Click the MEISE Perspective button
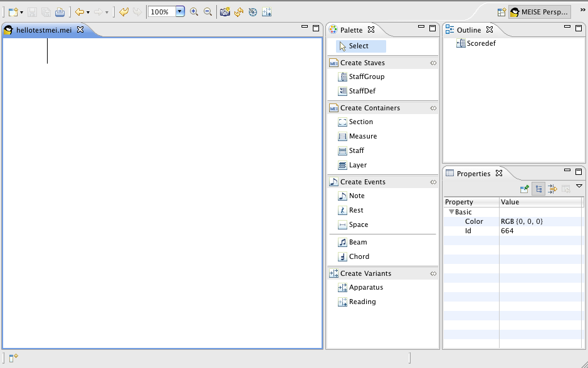Image resolution: width=588 pixels, height=368 pixels. (538, 12)
